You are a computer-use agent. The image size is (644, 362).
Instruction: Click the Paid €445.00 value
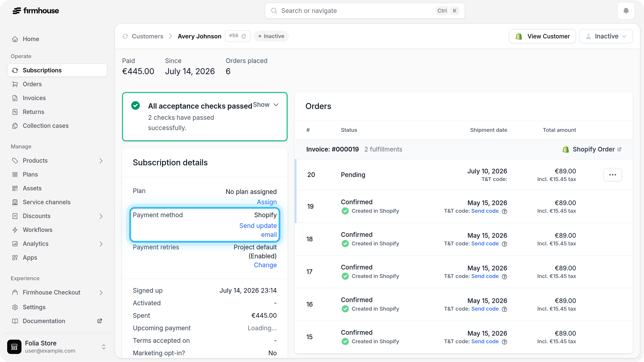click(138, 72)
